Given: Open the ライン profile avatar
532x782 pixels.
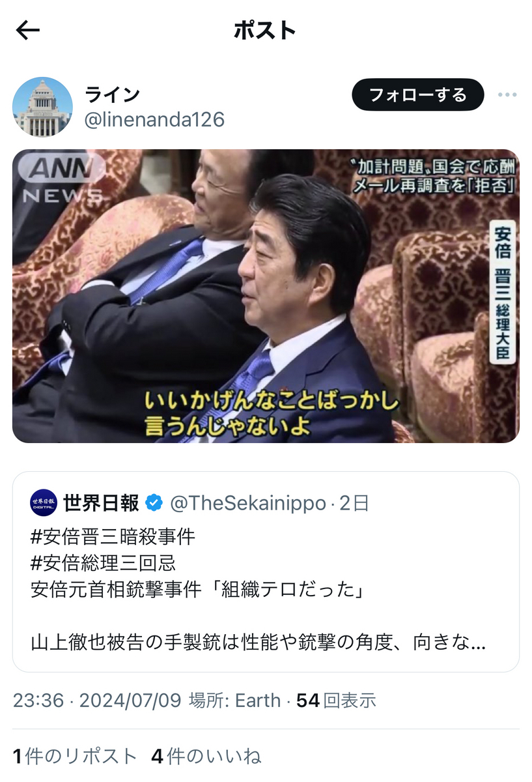Looking at the screenshot, I should [x=42, y=107].
